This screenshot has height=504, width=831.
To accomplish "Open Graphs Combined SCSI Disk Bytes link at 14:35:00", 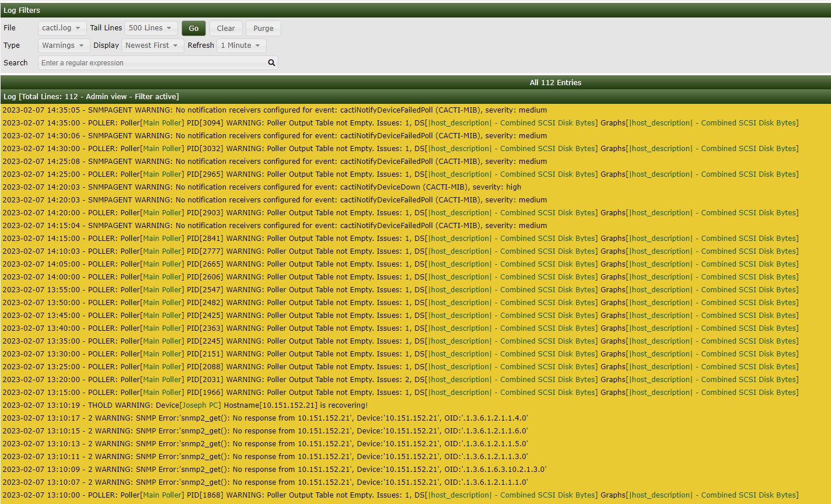I will click(x=713, y=123).
